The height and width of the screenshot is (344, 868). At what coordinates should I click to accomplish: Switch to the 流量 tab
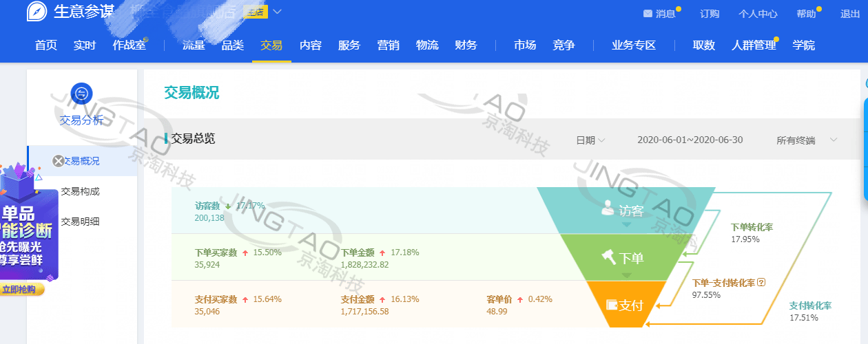(194, 45)
